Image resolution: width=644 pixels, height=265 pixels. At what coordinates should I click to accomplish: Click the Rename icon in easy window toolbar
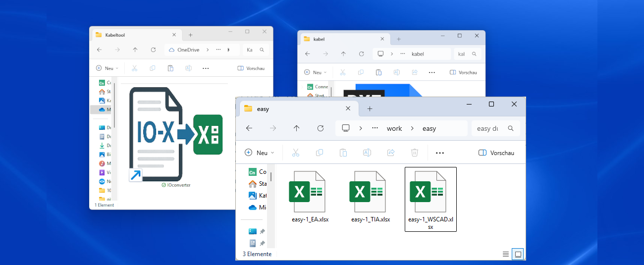[x=367, y=153]
